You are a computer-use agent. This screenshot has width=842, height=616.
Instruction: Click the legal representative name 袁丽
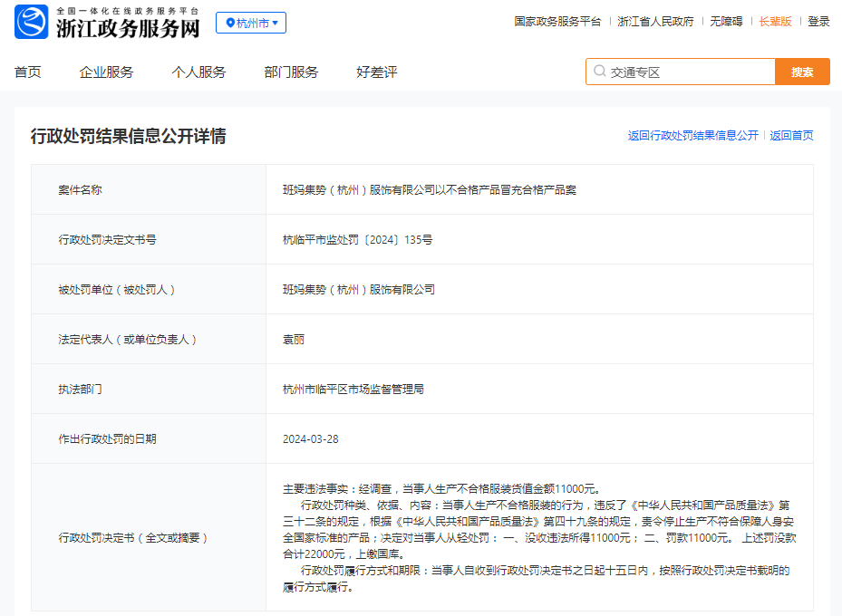[x=294, y=340]
